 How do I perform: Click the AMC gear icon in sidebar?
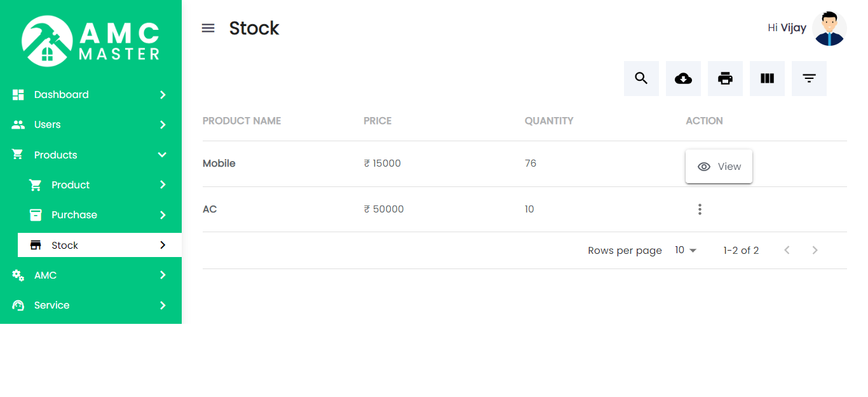pyautogui.click(x=18, y=275)
